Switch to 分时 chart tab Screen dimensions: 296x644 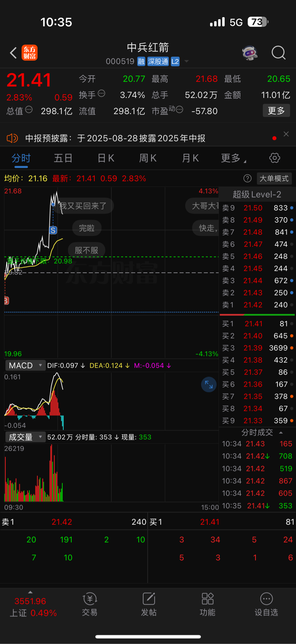coord(21,158)
